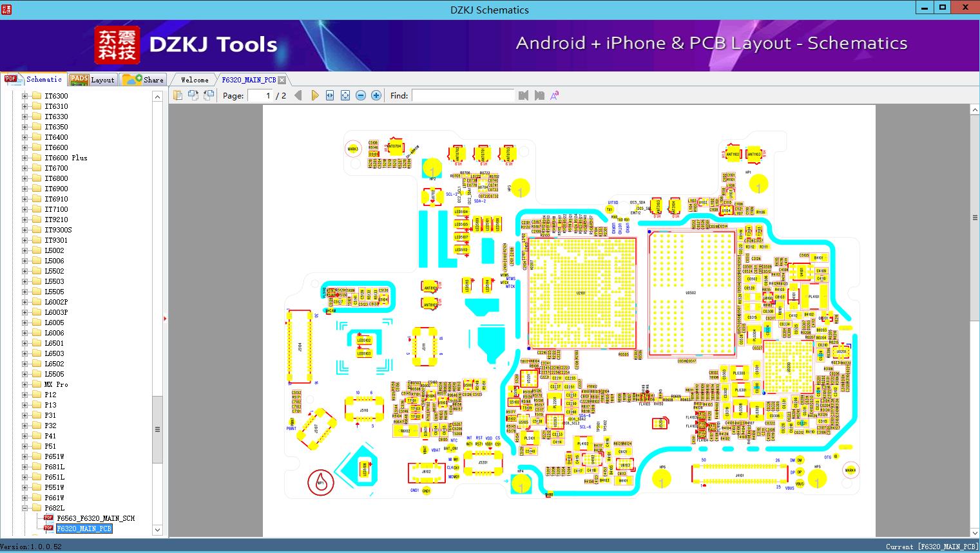
Task: Click document view scroll up arrow
Action: tap(975, 110)
